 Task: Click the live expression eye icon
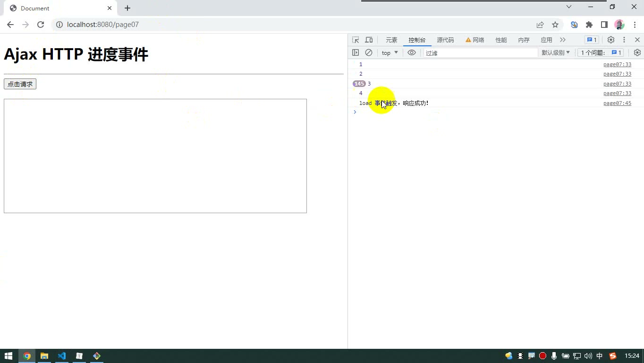412,52
